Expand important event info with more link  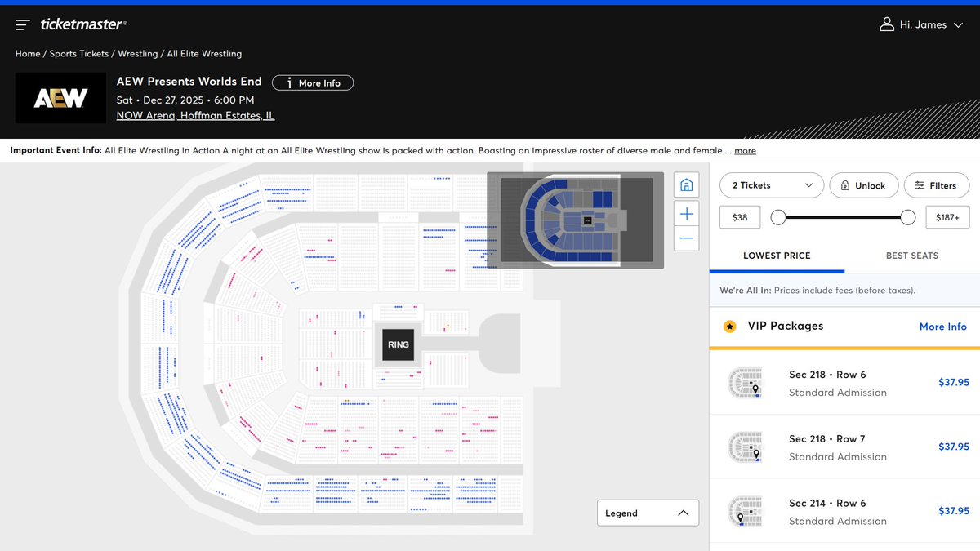click(745, 151)
